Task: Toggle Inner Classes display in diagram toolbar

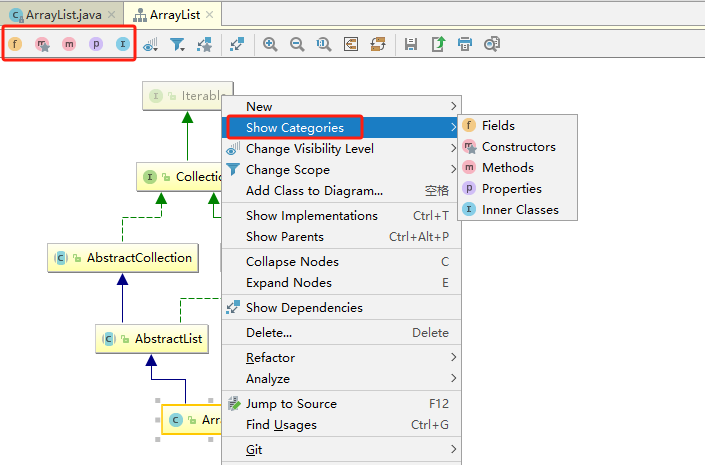Action: coord(123,44)
